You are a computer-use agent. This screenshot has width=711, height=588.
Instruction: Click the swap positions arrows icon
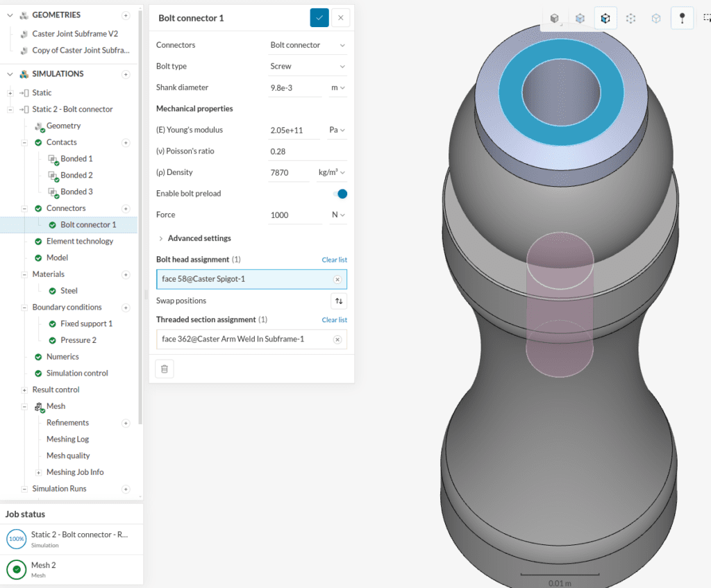point(338,301)
